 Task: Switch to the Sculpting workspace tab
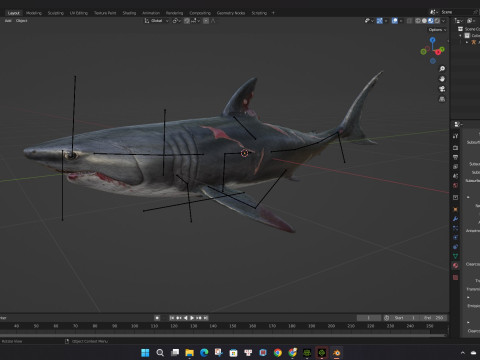pos(55,13)
